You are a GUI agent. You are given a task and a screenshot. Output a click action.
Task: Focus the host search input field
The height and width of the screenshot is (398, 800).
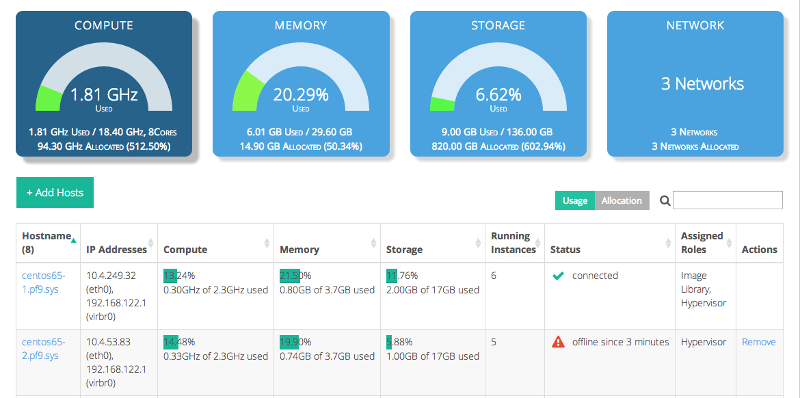click(x=728, y=200)
